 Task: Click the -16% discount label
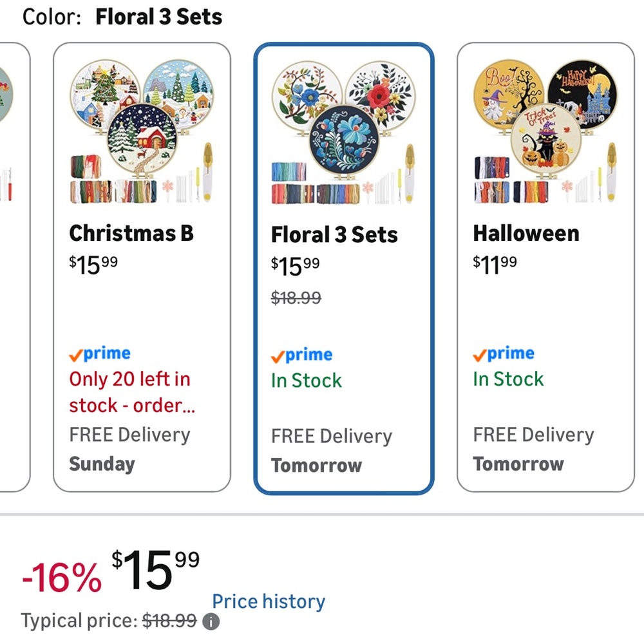62,578
